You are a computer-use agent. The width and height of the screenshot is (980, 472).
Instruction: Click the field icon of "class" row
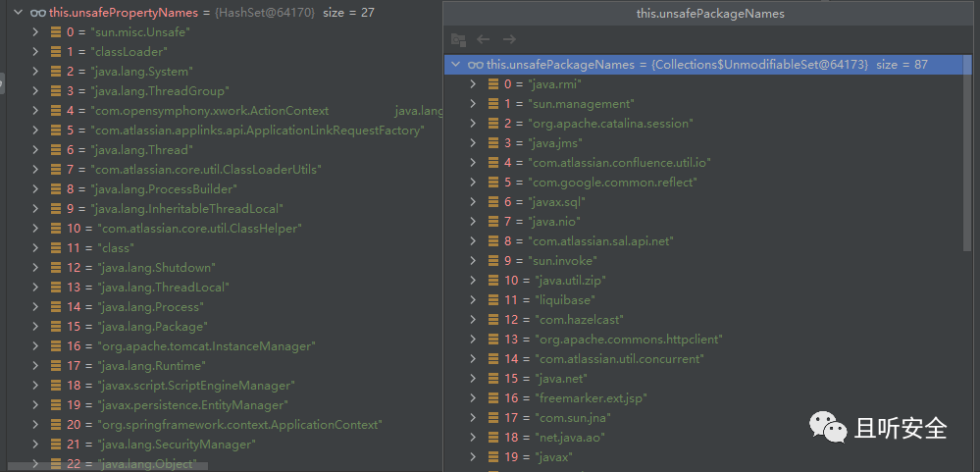[x=56, y=248]
